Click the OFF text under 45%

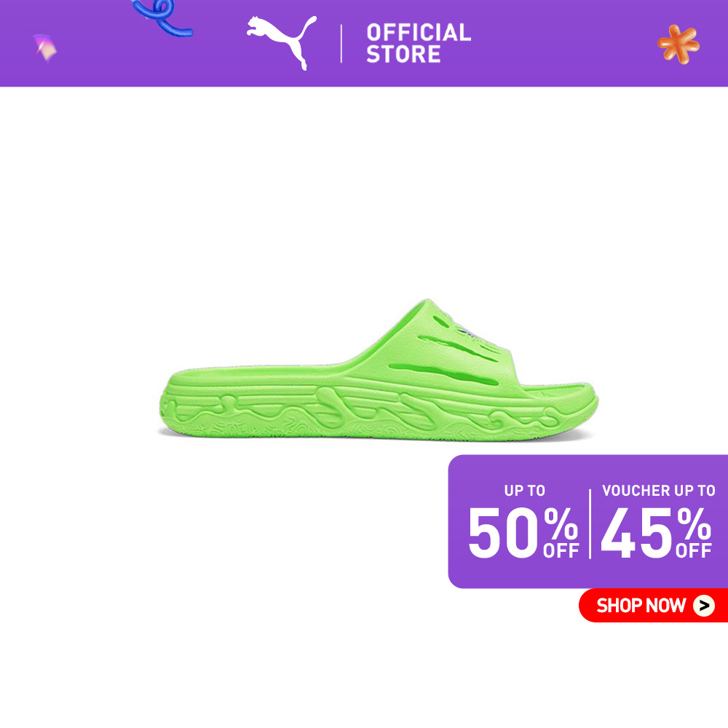694,550
